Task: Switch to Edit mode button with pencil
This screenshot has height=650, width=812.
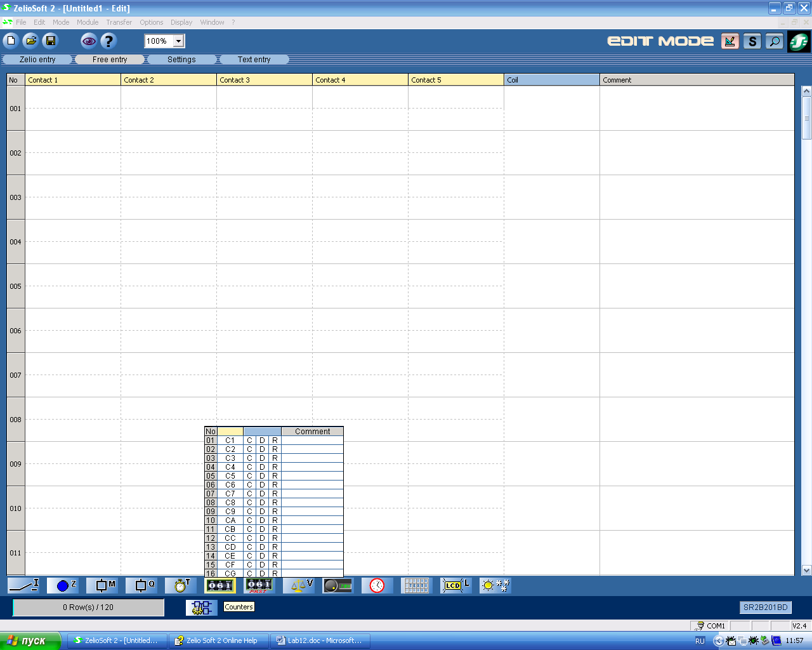Action: click(x=730, y=41)
